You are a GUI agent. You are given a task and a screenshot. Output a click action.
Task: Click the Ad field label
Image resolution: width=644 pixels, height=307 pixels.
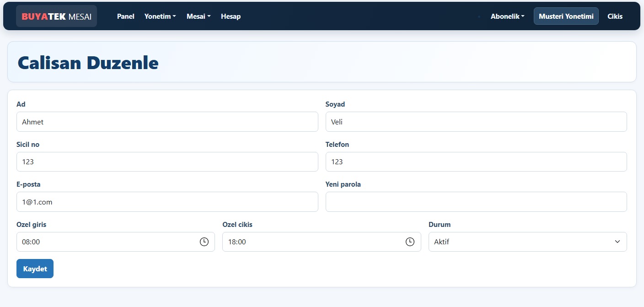pyautogui.click(x=21, y=104)
